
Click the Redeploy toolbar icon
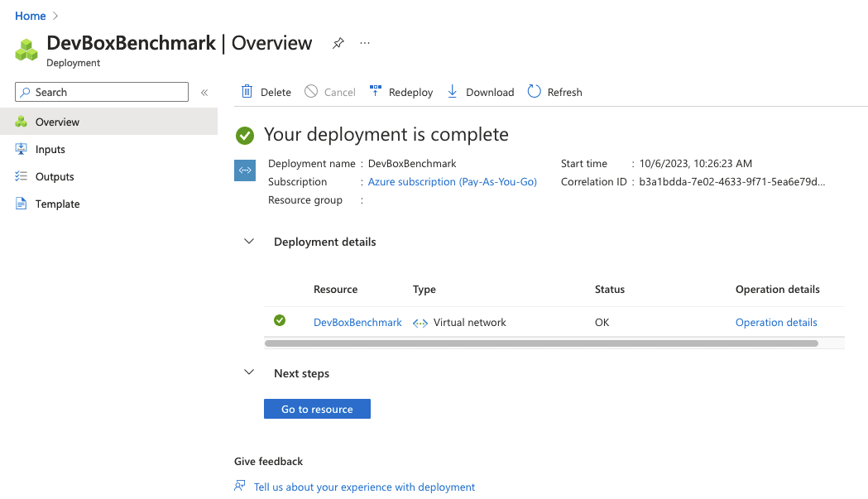click(375, 92)
